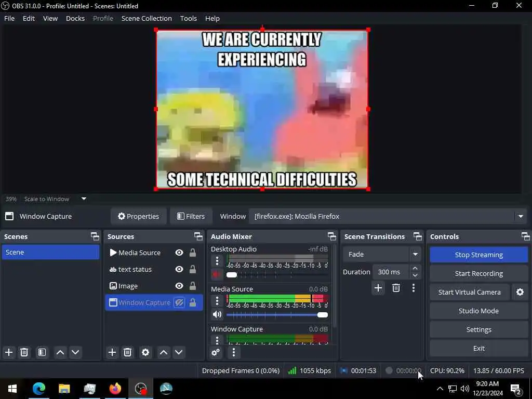Image resolution: width=532 pixels, height=399 pixels.
Task: Open source properties gear in Sources panel
Action: pyautogui.click(x=145, y=352)
